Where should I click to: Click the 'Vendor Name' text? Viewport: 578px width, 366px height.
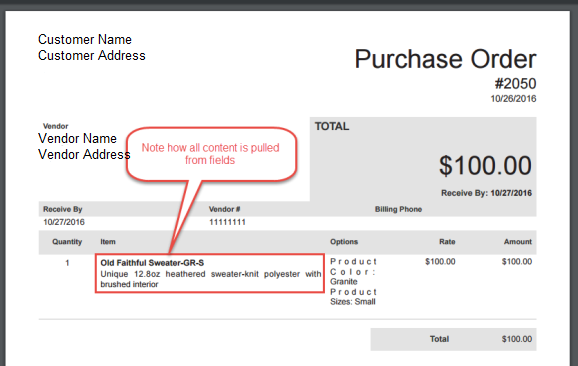coord(77,139)
